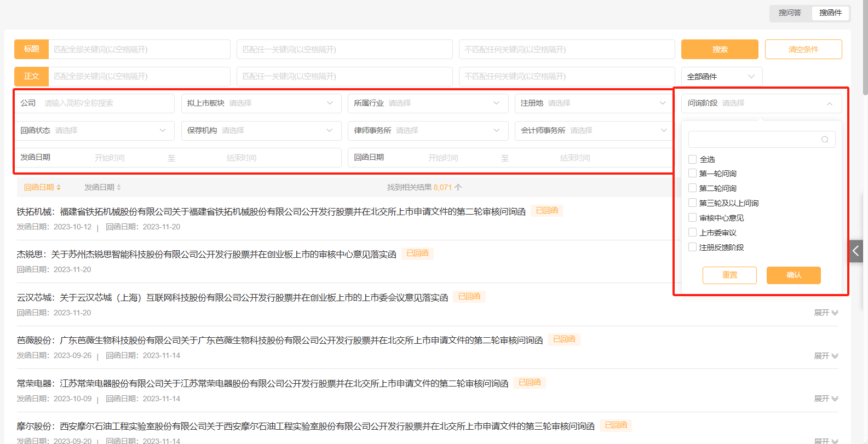The height and width of the screenshot is (444, 868).
Task: Click the 回函日期 结束时间 date field
Action: tap(575, 158)
